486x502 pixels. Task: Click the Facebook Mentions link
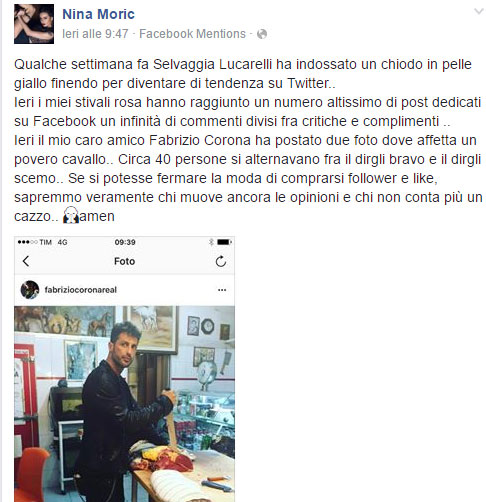click(192, 34)
